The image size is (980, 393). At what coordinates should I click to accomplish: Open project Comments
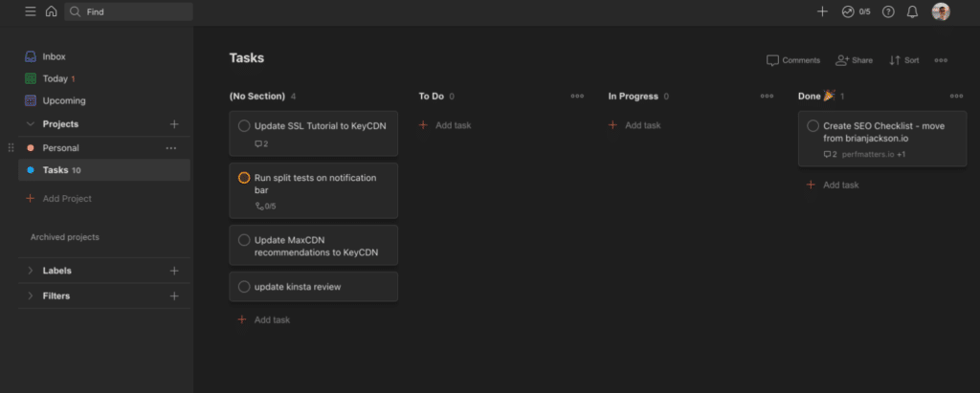(x=793, y=60)
